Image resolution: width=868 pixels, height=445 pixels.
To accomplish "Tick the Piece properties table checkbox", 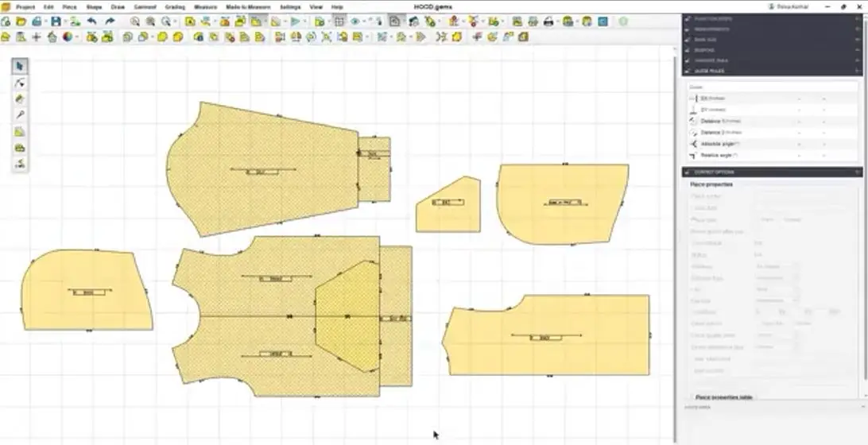I will pos(691,397).
